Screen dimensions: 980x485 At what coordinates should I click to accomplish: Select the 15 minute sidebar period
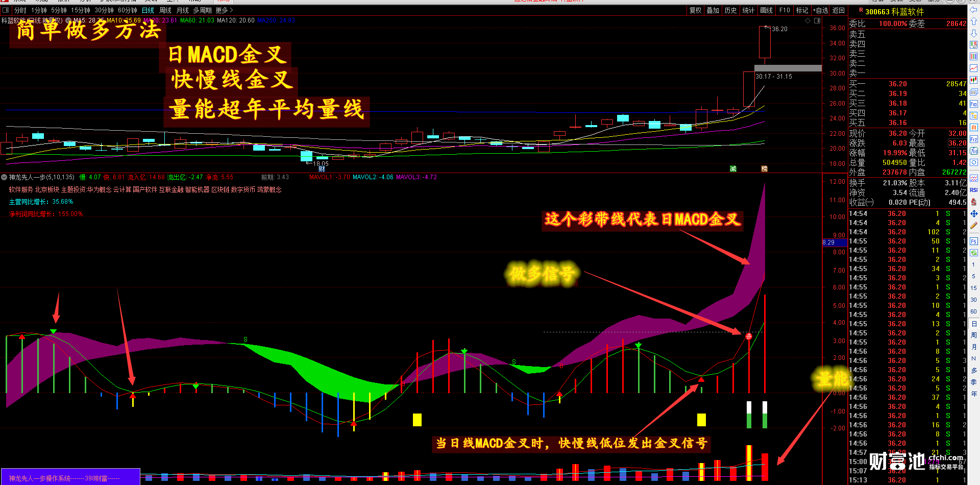(x=973, y=288)
